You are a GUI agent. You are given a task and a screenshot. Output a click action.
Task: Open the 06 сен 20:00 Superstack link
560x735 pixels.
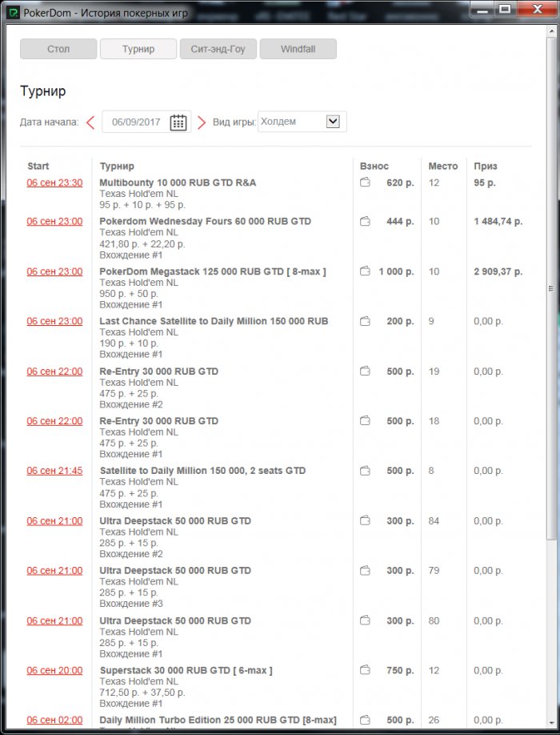point(54,670)
